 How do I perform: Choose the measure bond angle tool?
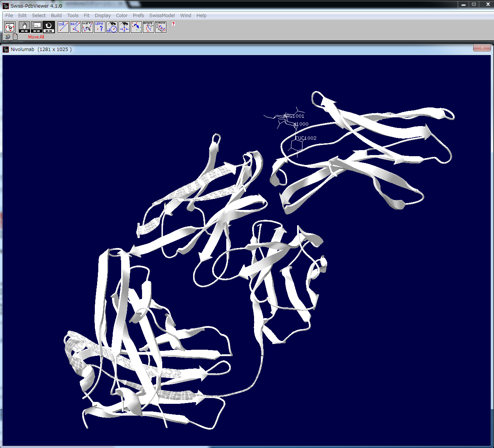pyautogui.click(x=75, y=27)
